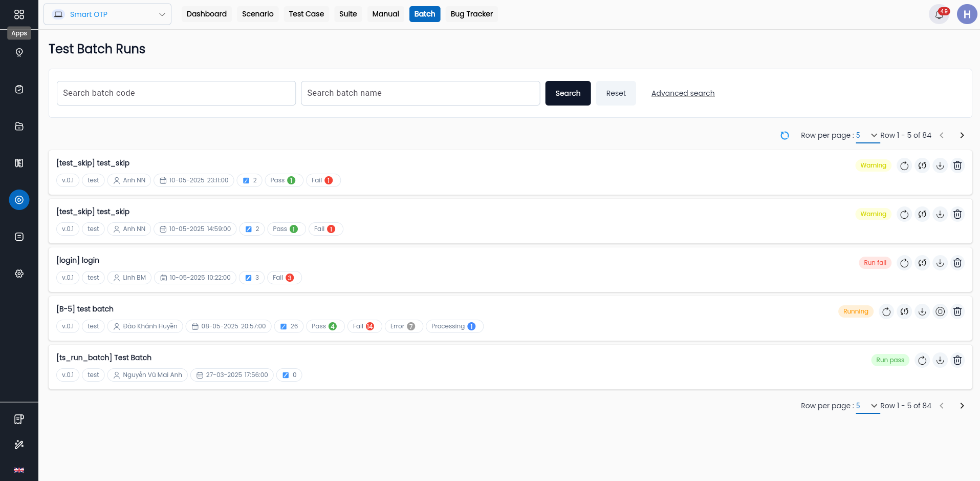Open the Test Case tab
This screenshot has height=481, width=980.
pyautogui.click(x=307, y=14)
